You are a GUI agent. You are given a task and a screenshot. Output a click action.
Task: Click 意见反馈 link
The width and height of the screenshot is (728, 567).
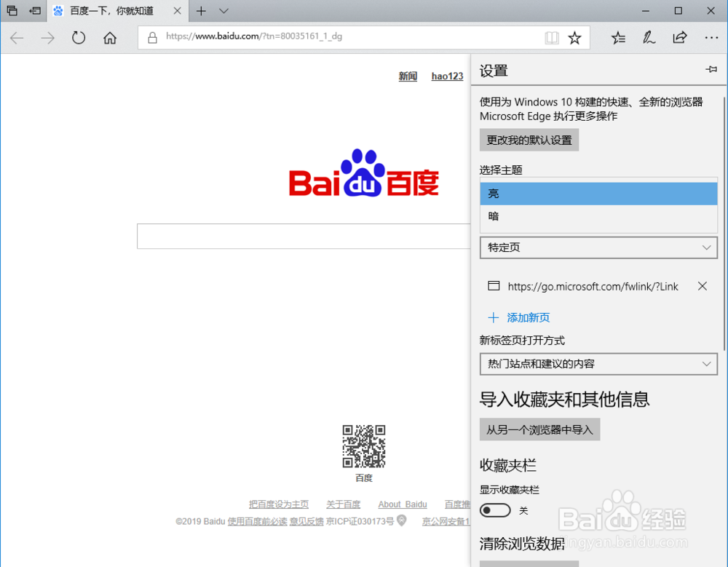(306, 521)
